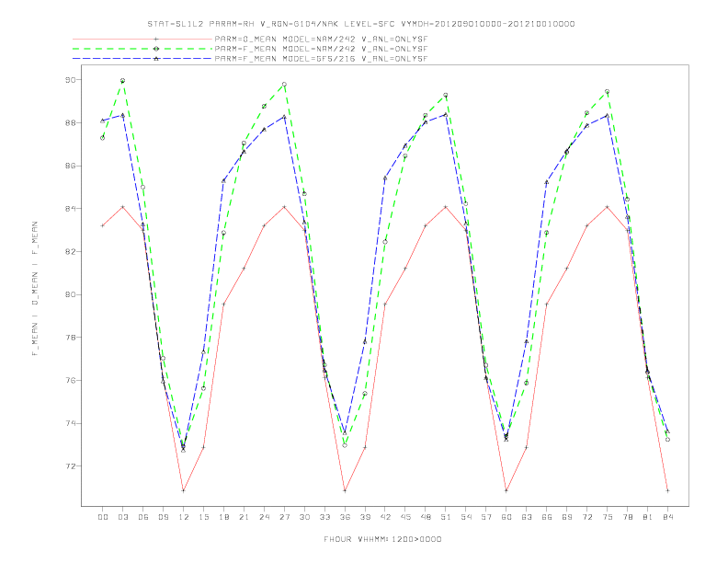Click the blue dashed legend line sample
This screenshot has height=563, width=728.
point(142,59)
